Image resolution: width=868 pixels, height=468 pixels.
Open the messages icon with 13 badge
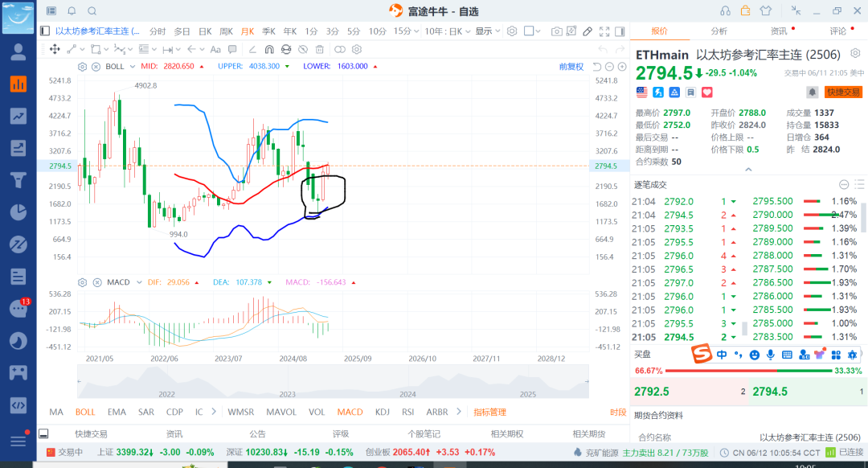click(18, 308)
